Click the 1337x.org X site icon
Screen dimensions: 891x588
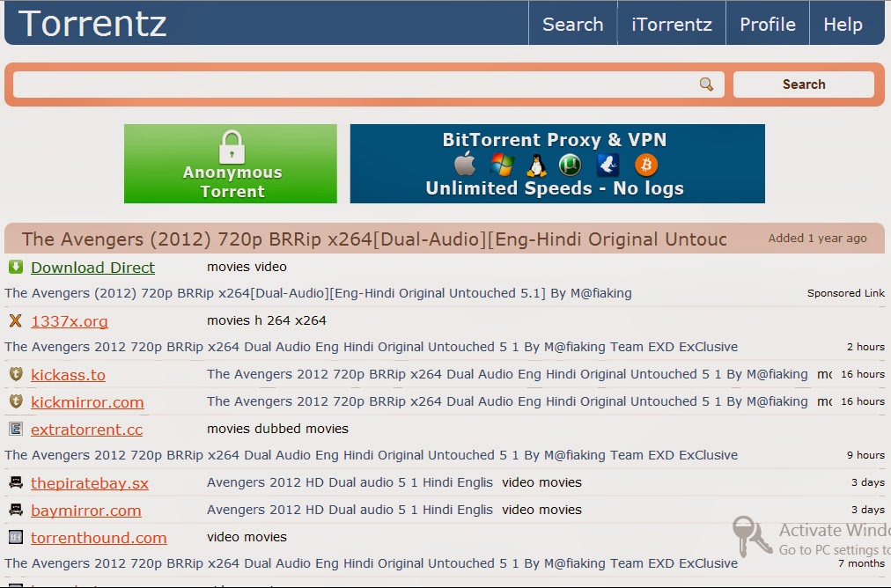click(16, 321)
